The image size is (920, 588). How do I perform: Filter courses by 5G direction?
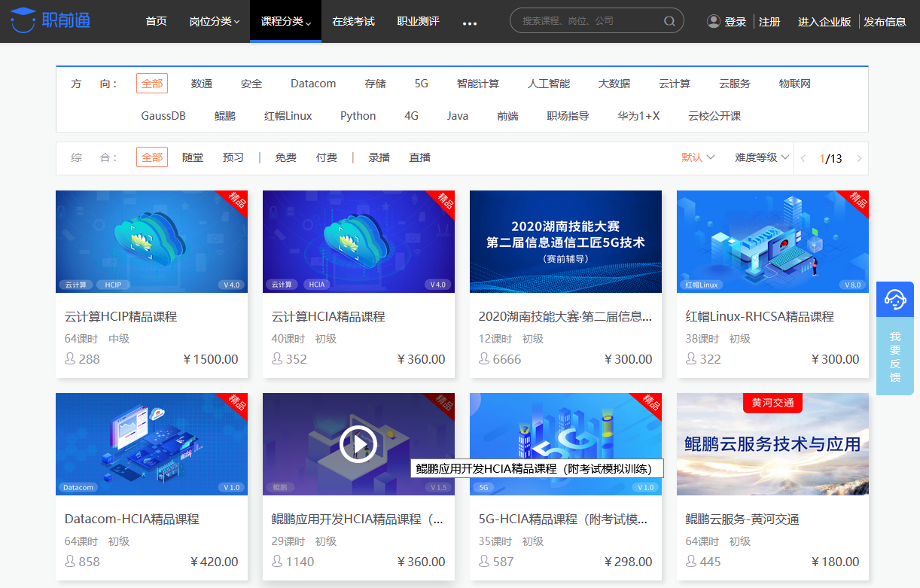[x=422, y=84]
